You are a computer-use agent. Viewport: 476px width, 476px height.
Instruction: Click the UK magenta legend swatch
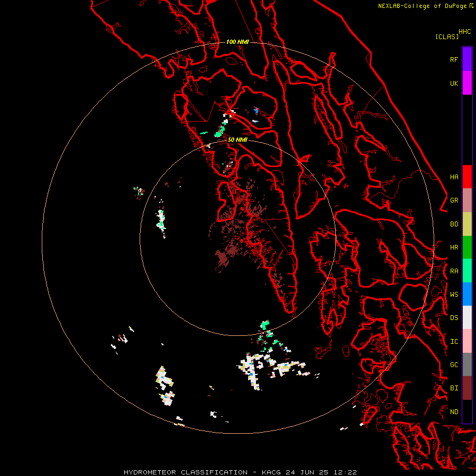click(x=467, y=83)
